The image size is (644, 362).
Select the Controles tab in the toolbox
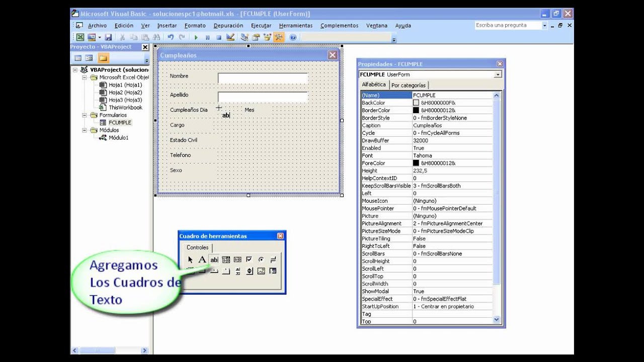(x=198, y=247)
